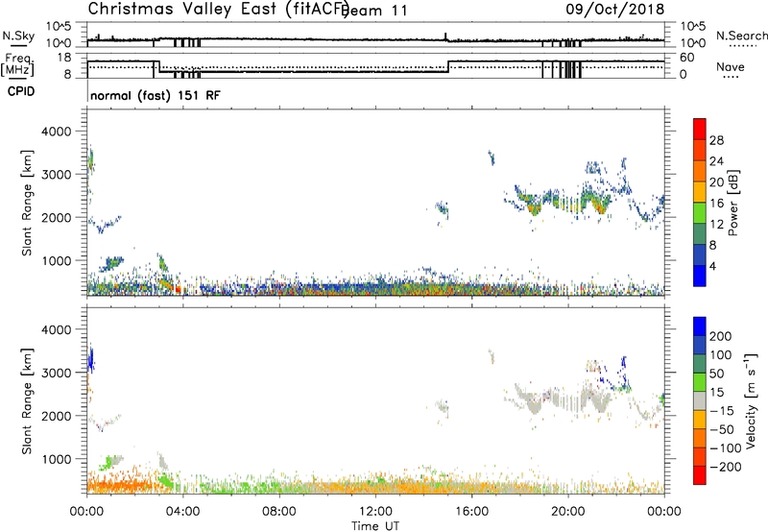Click the '4000' tick on the power panel
The height and width of the screenshot is (532, 768).
pos(57,132)
